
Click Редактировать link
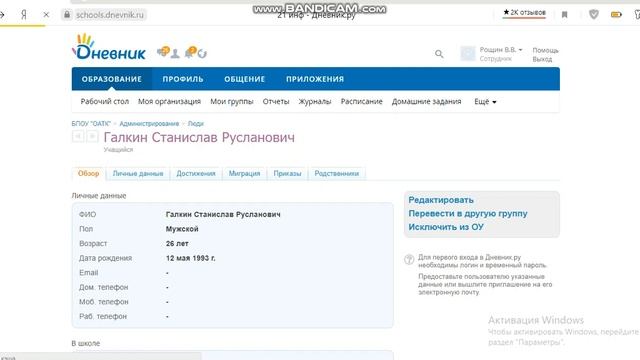[441, 200]
